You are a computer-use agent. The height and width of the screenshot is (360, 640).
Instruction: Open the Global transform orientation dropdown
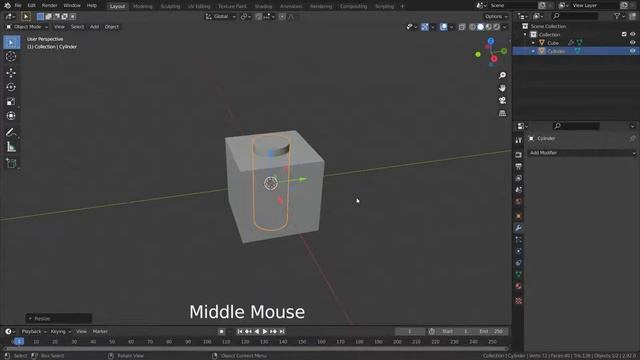[221, 17]
